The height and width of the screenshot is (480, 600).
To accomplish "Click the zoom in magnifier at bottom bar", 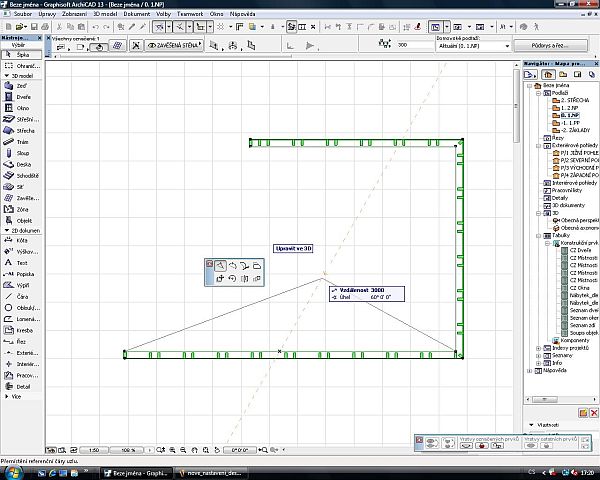I will [x=172, y=450].
